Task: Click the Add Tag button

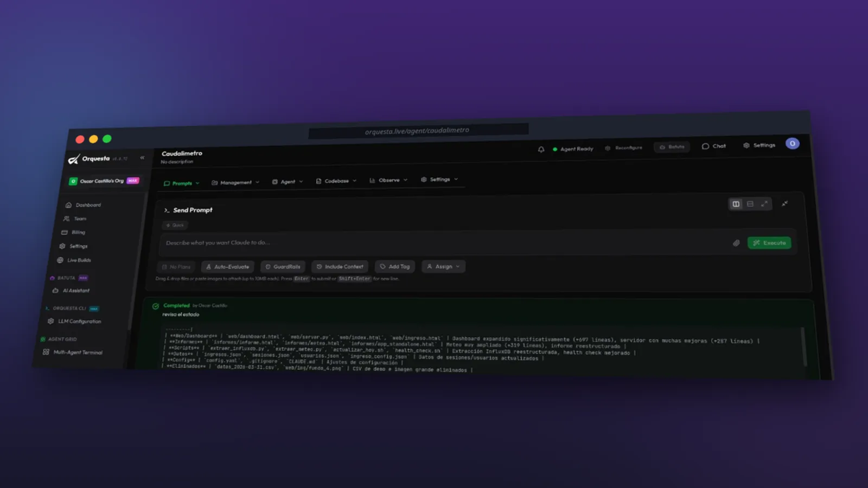Action: pyautogui.click(x=395, y=266)
